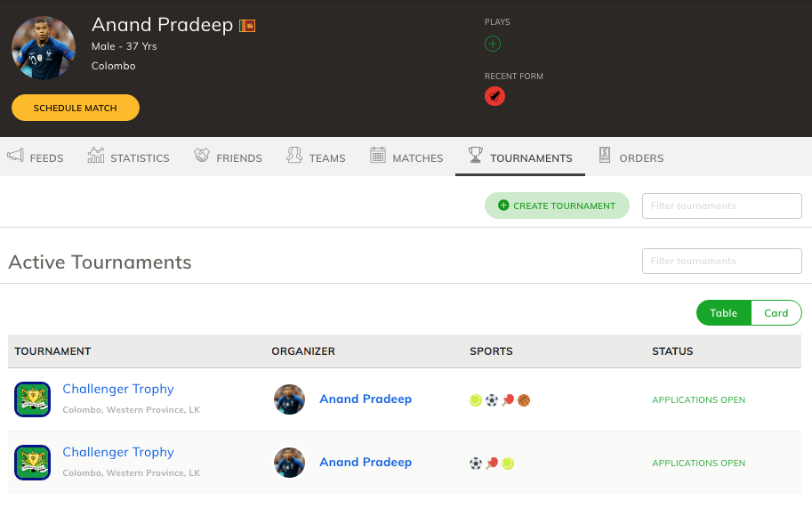Click the receipt icon for Orders
The height and width of the screenshot is (516, 812).
point(605,155)
